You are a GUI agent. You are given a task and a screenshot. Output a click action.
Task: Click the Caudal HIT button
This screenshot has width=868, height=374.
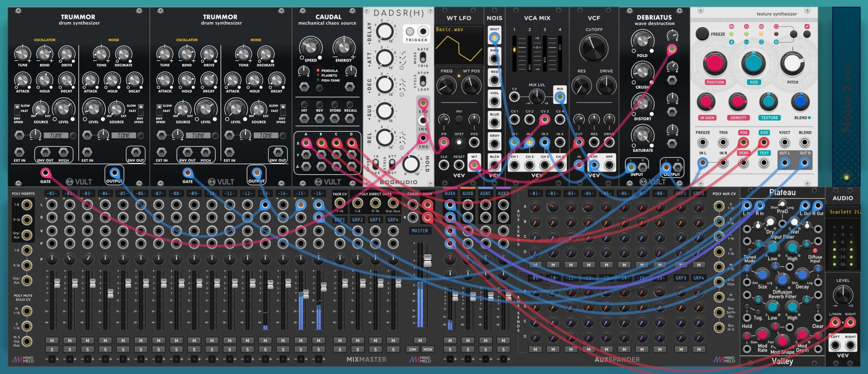[304, 104]
